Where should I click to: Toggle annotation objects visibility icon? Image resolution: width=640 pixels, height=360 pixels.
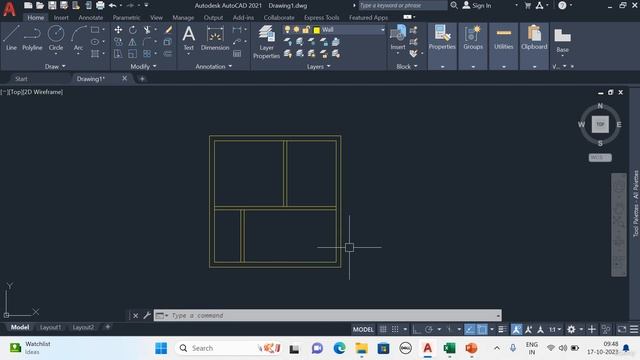pyautogui.click(x=516, y=329)
